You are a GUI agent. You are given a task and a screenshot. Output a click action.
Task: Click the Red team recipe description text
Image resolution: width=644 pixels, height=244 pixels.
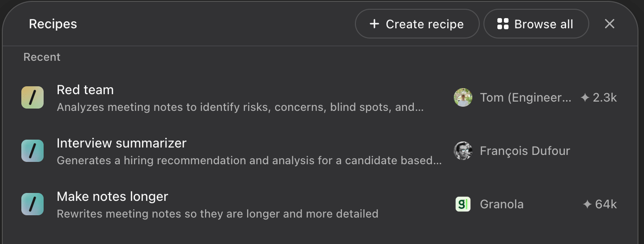(x=240, y=107)
